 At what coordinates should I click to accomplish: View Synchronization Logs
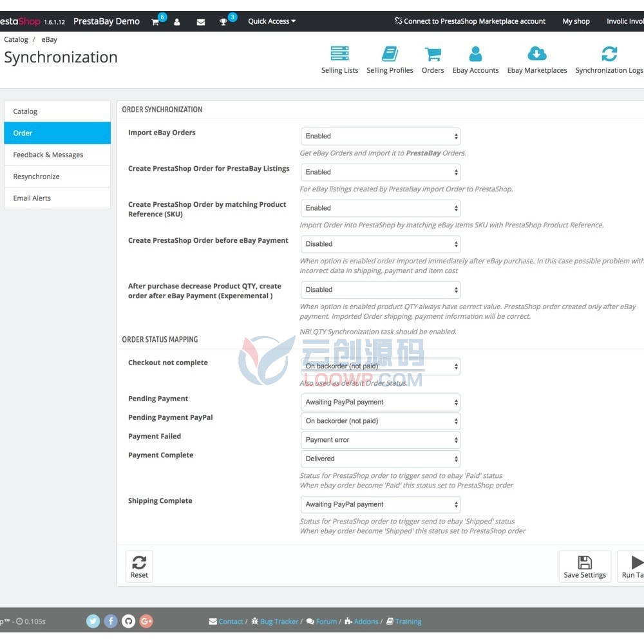pos(609,60)
